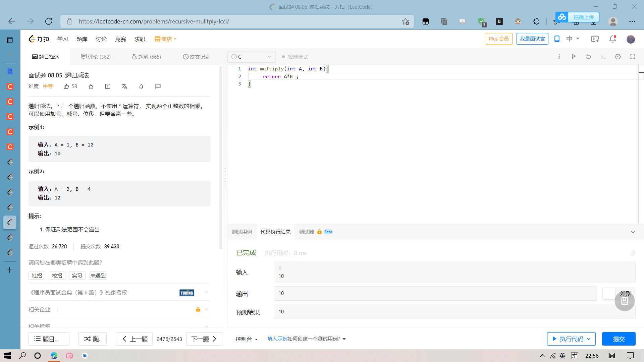The image size is (644, 362).
Task: Open LeetCode notifications bell
Action: pyautogui.click(x=613, y=39)
